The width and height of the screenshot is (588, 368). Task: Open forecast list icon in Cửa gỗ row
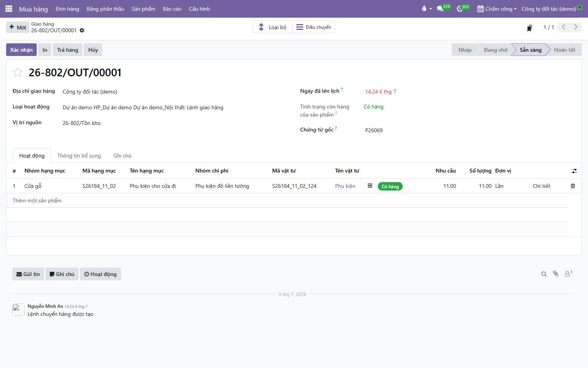[370, 186]
